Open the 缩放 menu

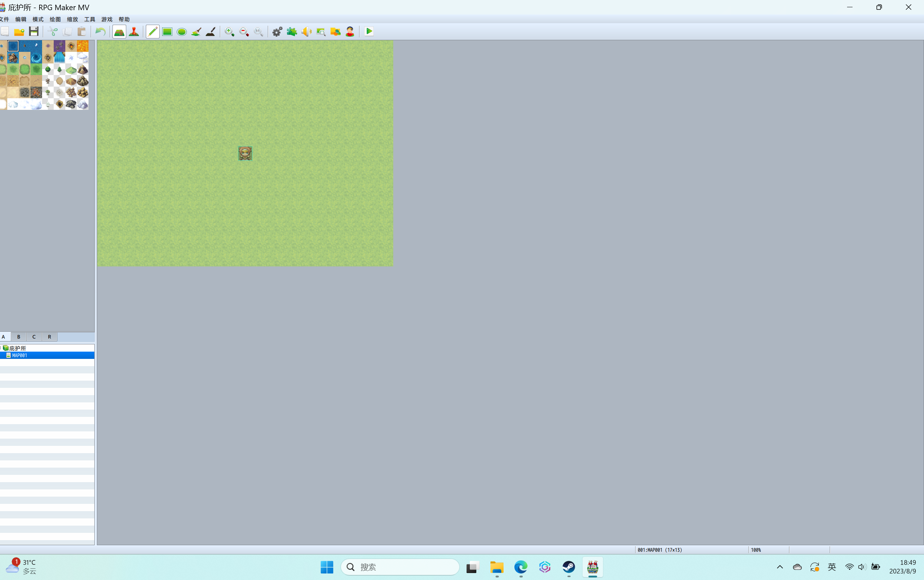tap(73, 19)
